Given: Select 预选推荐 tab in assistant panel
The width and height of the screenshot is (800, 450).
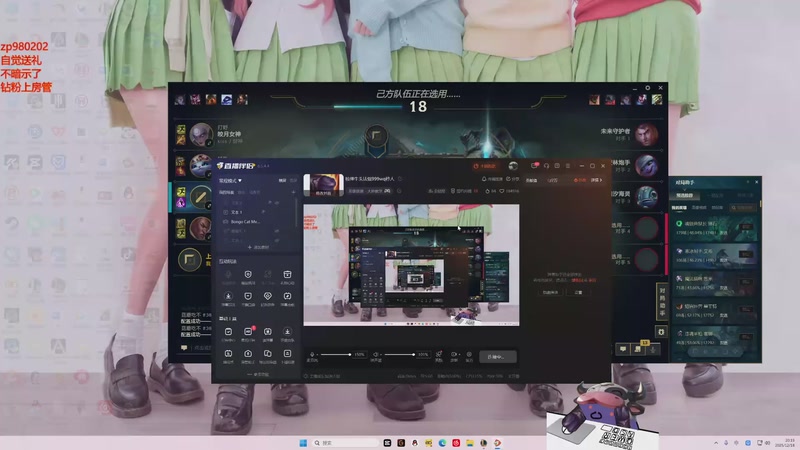Looking at the screenshot, I should click(x=685, y=195).
